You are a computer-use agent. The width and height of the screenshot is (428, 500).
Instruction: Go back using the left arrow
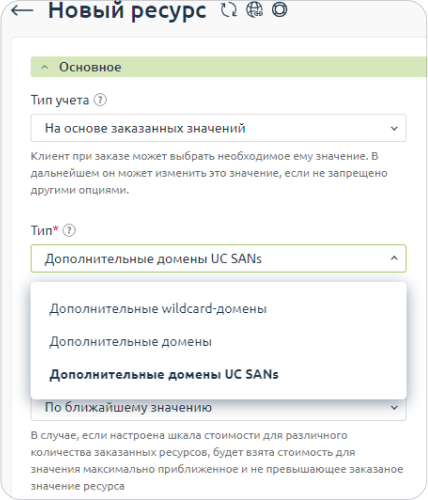22,10
